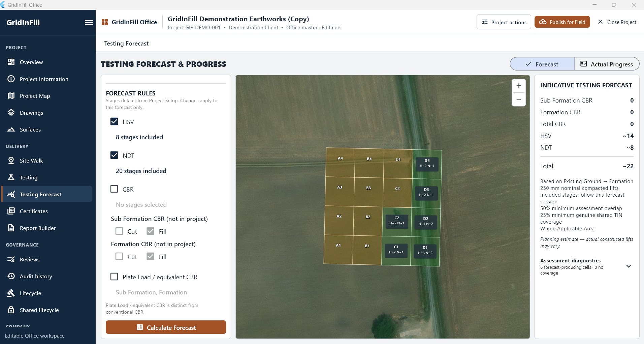Enable Plate Load / equivalent CBR
Viewport: 644px width, 344px height.
(114, 277)
